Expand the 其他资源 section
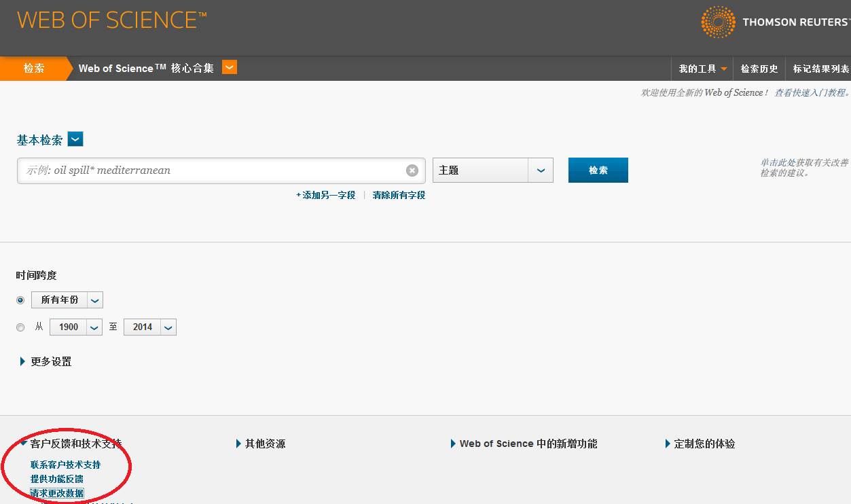 pyautogui.click(x=261, y=444)
